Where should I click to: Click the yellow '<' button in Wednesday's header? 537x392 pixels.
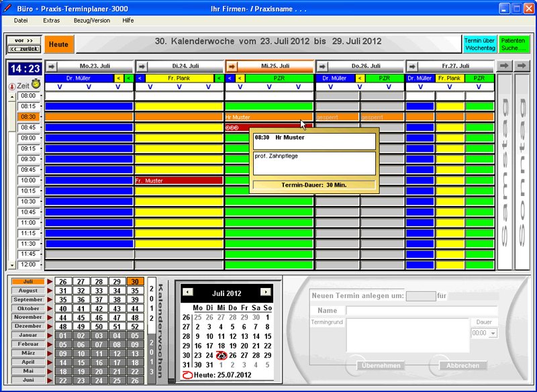pyautogui.click(x=240, y=79)
